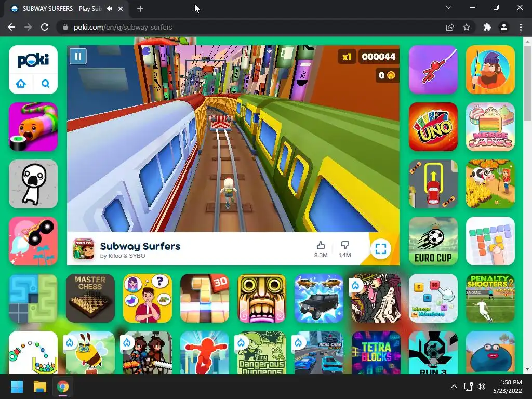Viewport: 532px width, 399px height.
Task: Click the Poki home icon
Action: (x=21, y=84)
